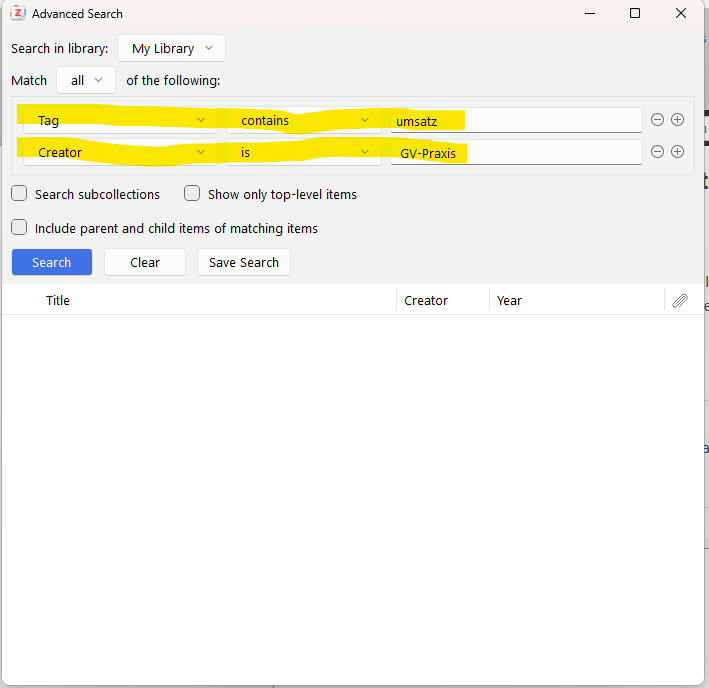Open the My Library dropdown
This screenshot has width=709, height=688.
tap(171, 48)
